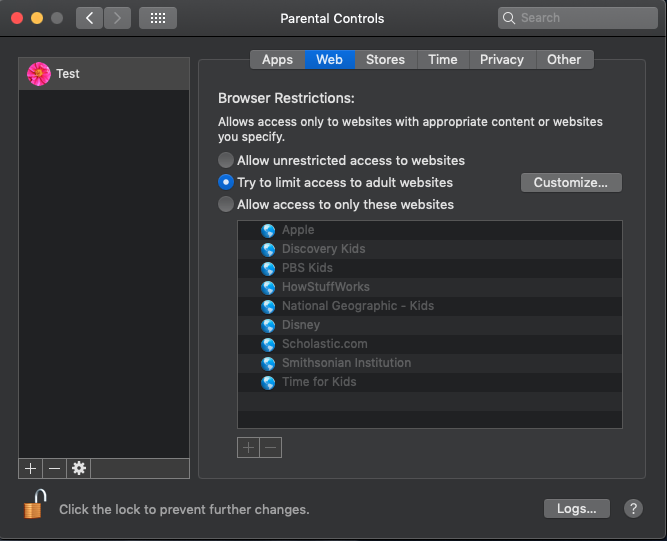Focus the Search field
667x541 pixels.
pyautogui.click(x=578, y=18)
